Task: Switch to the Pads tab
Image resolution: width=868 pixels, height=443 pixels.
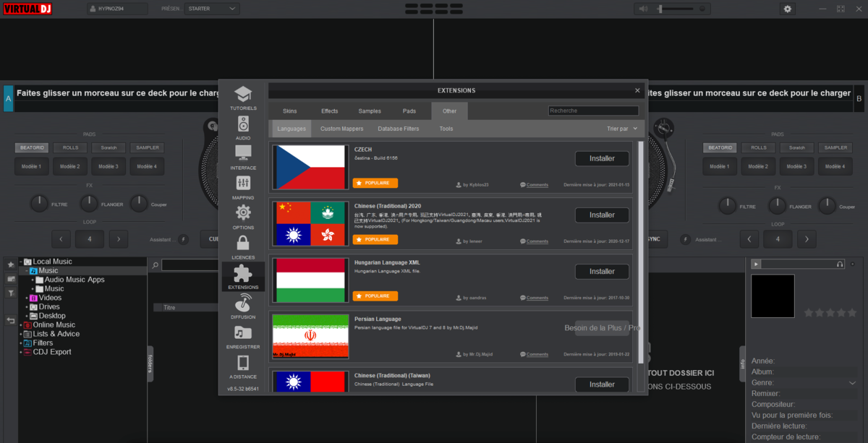Action: (x=409, y=111)
